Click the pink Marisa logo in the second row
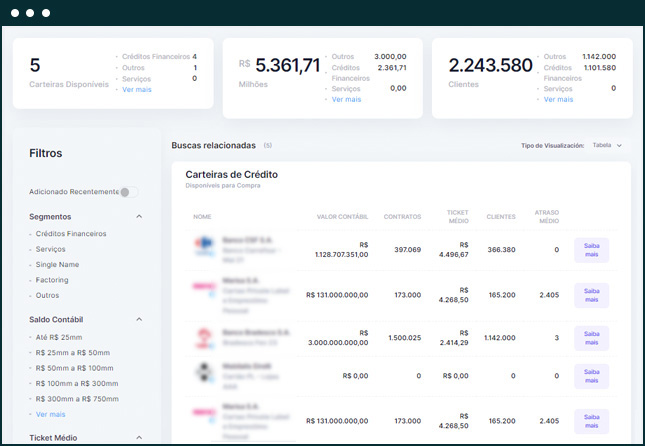The image size is (645, 446). (204, 289)
